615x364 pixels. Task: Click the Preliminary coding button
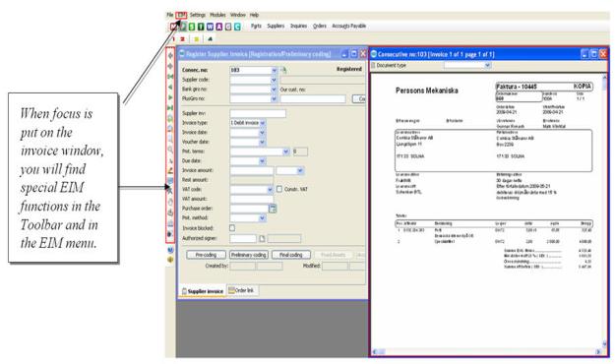[249, 255]
